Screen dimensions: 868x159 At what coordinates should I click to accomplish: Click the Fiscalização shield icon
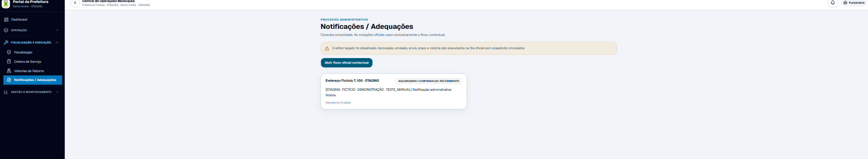coord(9,52)
